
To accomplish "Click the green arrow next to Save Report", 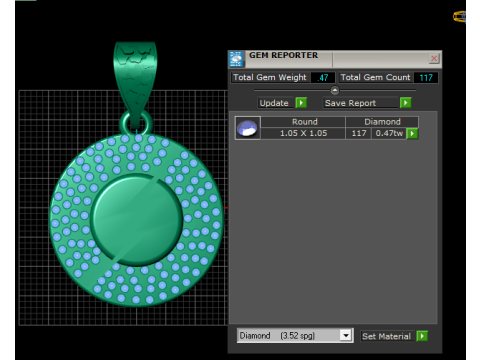I will [406, 103].
